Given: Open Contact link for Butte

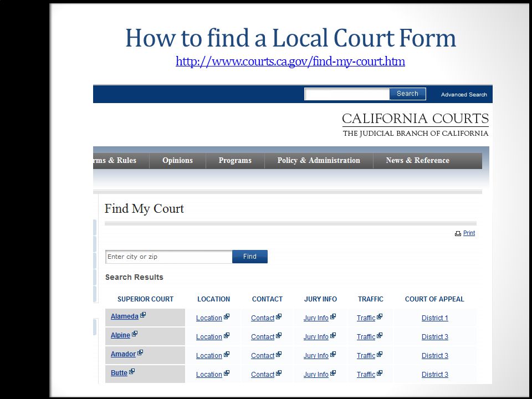Looking at the screenshot, I should click(x=263, y=375).
